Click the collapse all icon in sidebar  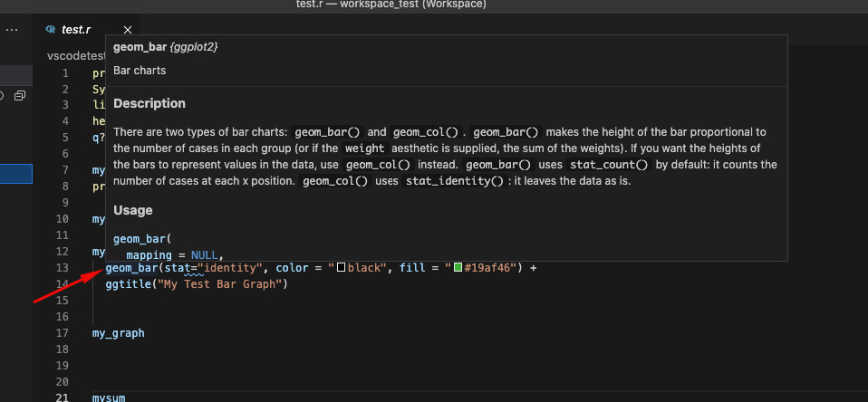coord(20,95)
